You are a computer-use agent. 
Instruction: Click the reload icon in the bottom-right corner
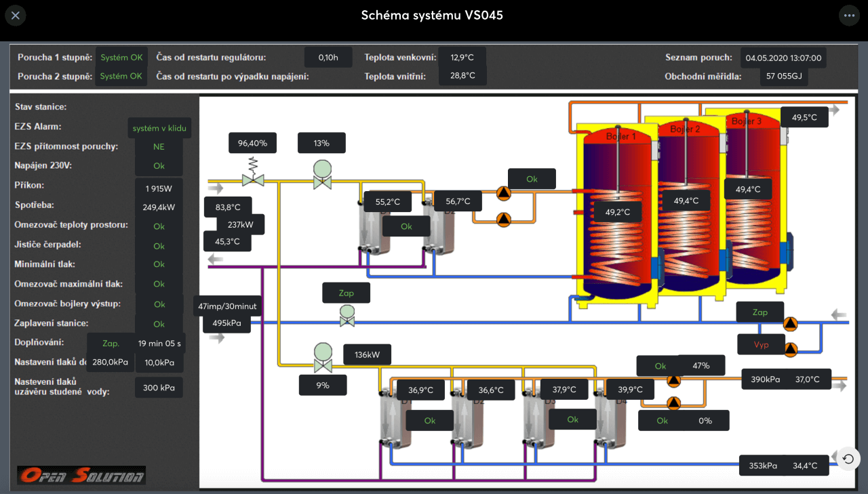click(847, 459)
